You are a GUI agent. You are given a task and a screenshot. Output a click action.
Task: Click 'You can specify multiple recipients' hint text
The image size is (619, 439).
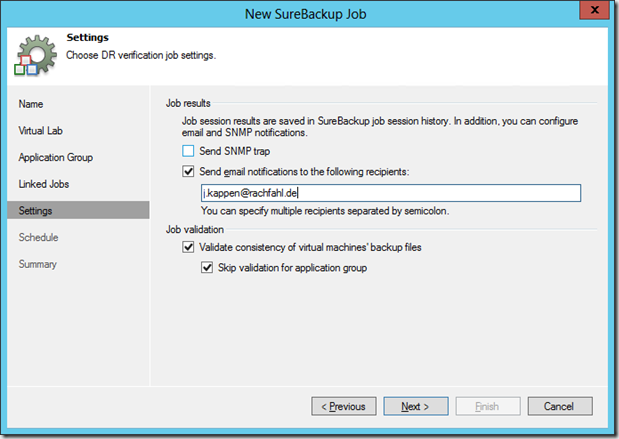click(325, 211)
